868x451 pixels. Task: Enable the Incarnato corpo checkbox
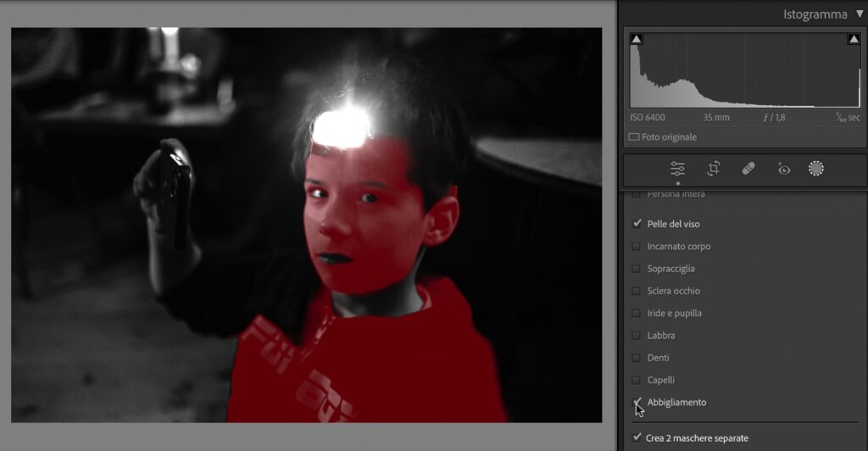coord(637,247)
